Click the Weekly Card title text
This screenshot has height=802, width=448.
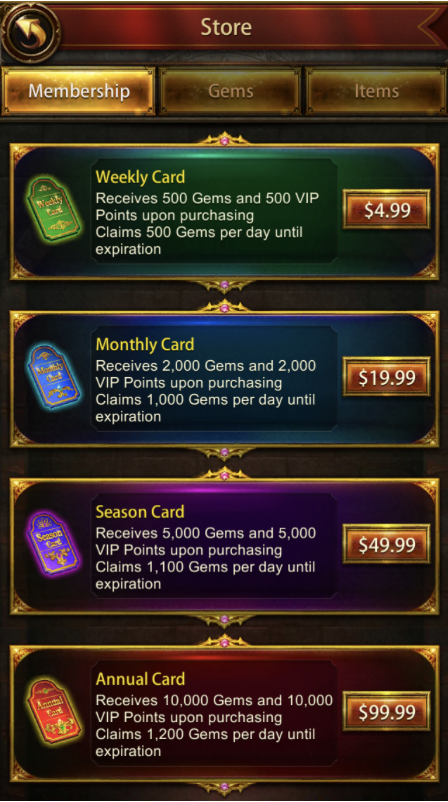tap(140, 177)
